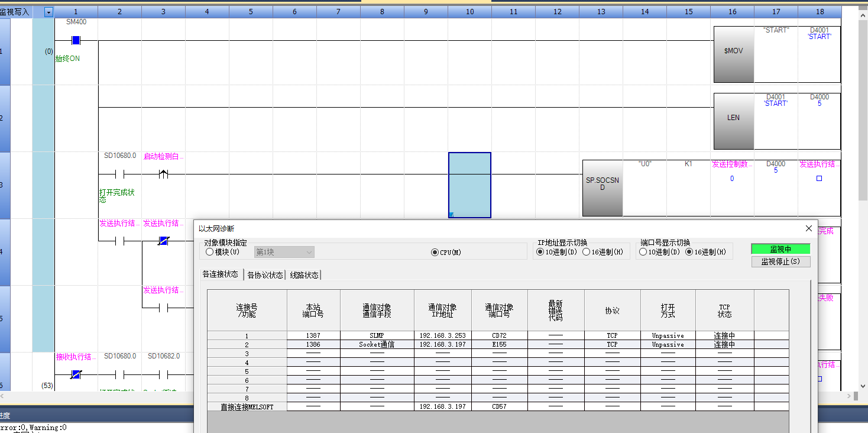Click the ladder editor vertical scrollbar
The image size is (868, 433).
(x=863, y=118)
